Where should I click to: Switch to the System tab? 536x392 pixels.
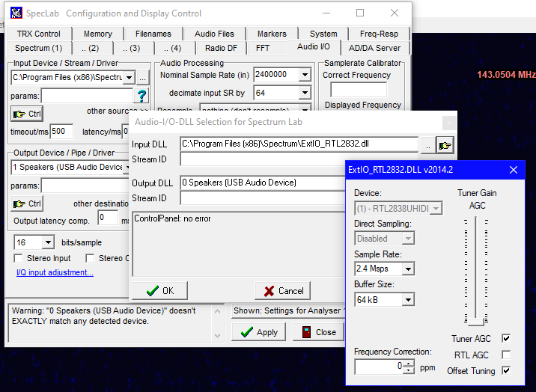323,34
